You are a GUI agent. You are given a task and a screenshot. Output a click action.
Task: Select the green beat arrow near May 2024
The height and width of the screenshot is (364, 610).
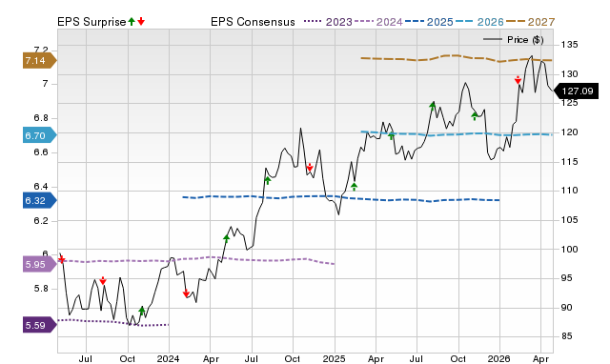[x=227, y=239]
